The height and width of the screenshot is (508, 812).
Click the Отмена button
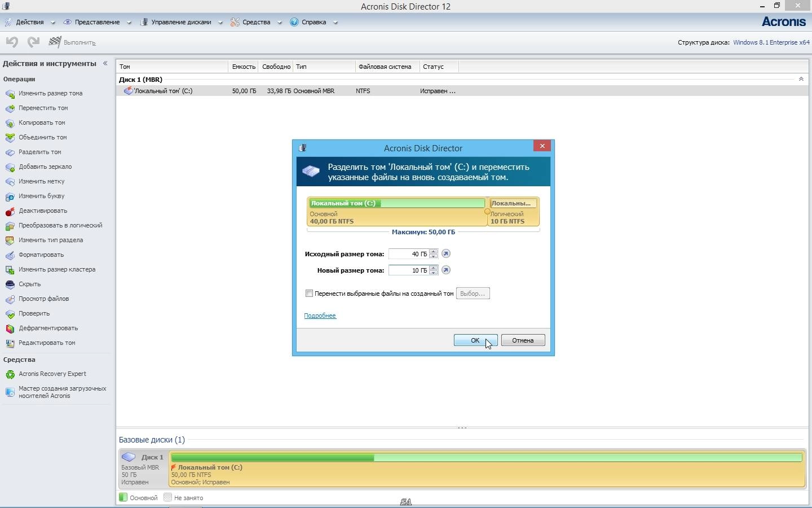click(523, 340)
